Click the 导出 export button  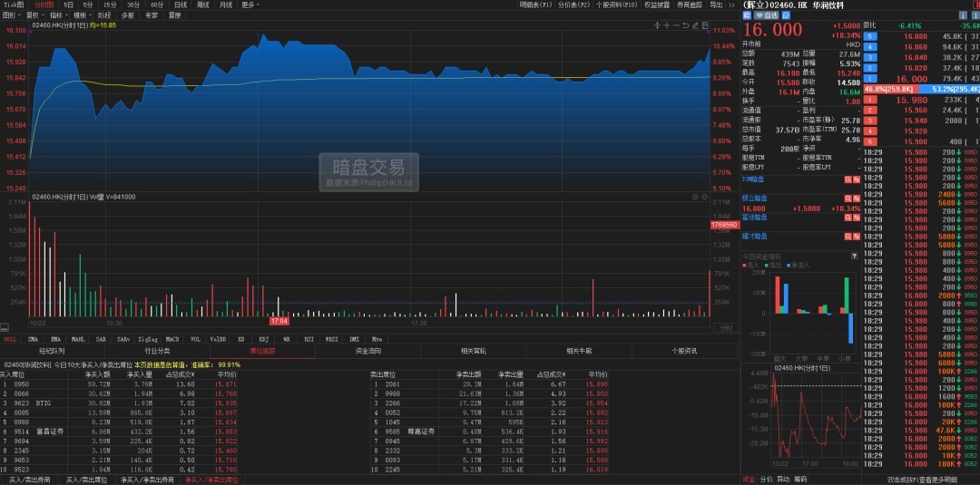point(717,5)
